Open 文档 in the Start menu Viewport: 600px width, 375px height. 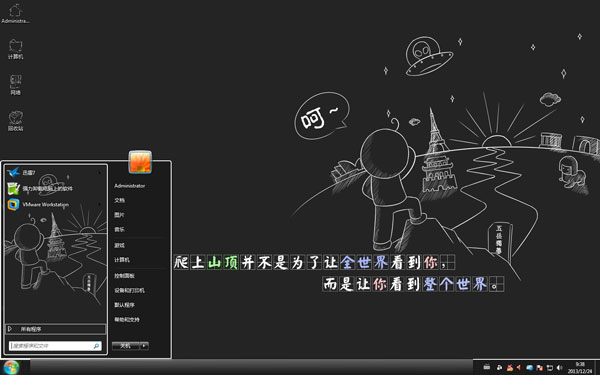[119, 200]
